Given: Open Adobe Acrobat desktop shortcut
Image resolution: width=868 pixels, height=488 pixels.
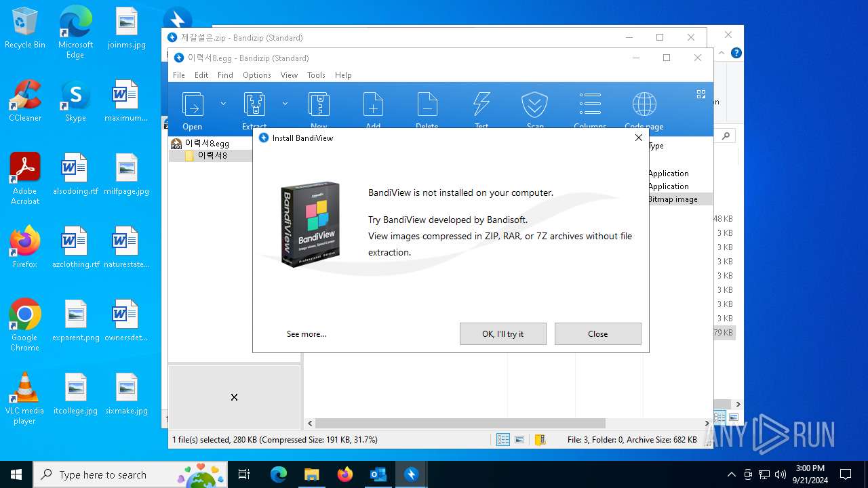Looking at the screenshot, I should [25, 179].
